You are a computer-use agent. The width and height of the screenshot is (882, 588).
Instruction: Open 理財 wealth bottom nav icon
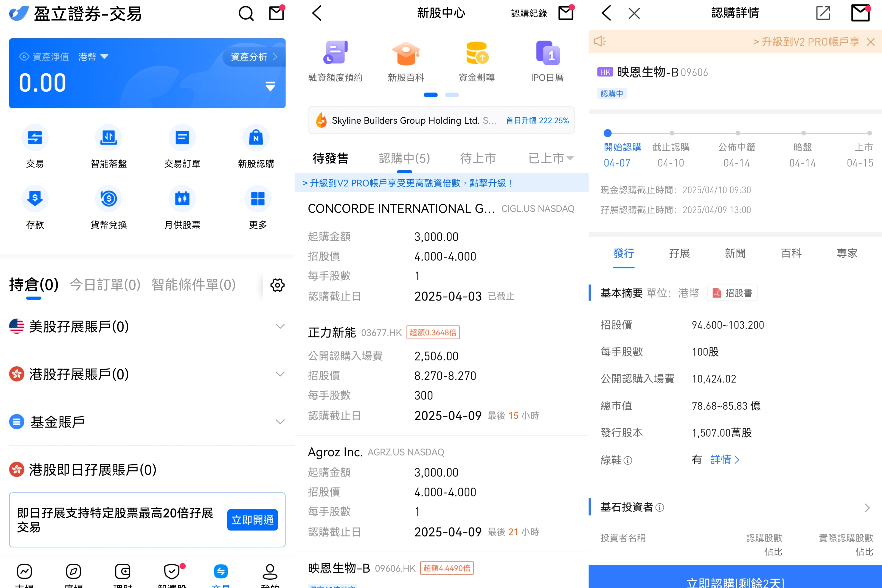tap(123, 572)
